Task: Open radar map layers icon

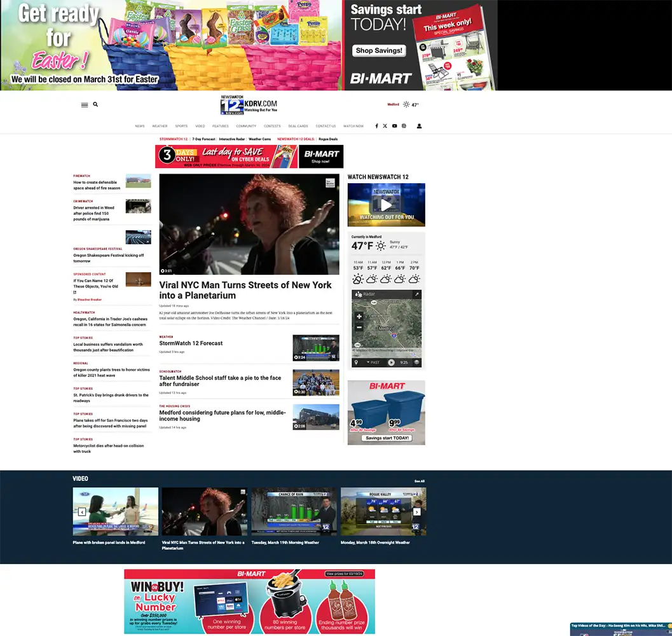Action: click(416, 363)
